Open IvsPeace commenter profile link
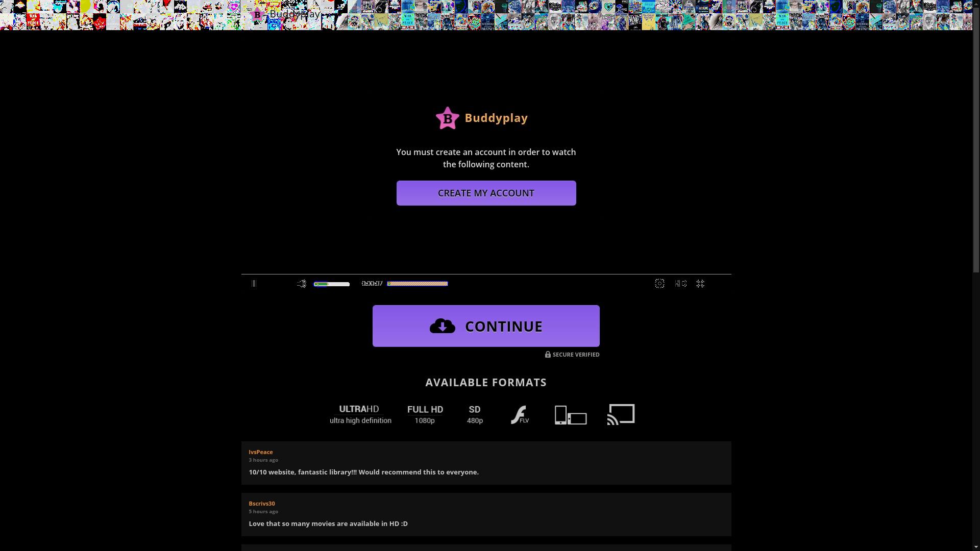The width and height of the screenshot is (980, 551). tap(260, 452)
